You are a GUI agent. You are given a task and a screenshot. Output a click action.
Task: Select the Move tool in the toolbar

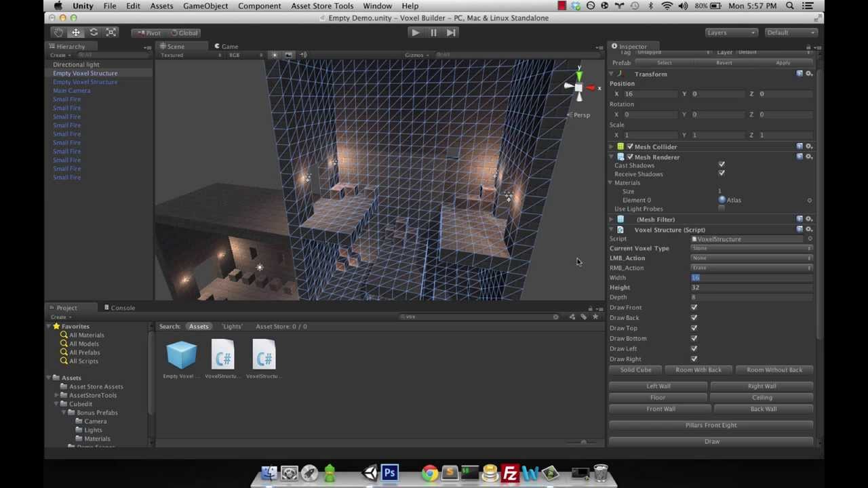76,33
